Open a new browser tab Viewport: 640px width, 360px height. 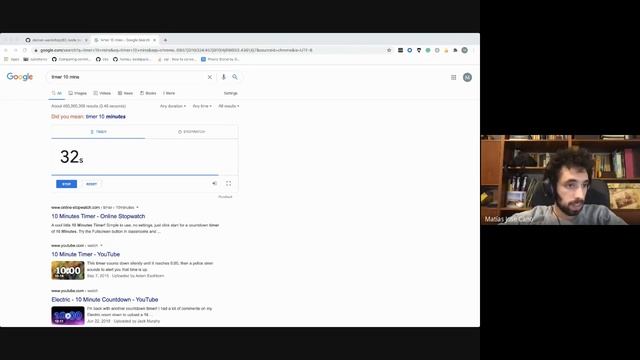pyautogui.click(x=165, y=40)
